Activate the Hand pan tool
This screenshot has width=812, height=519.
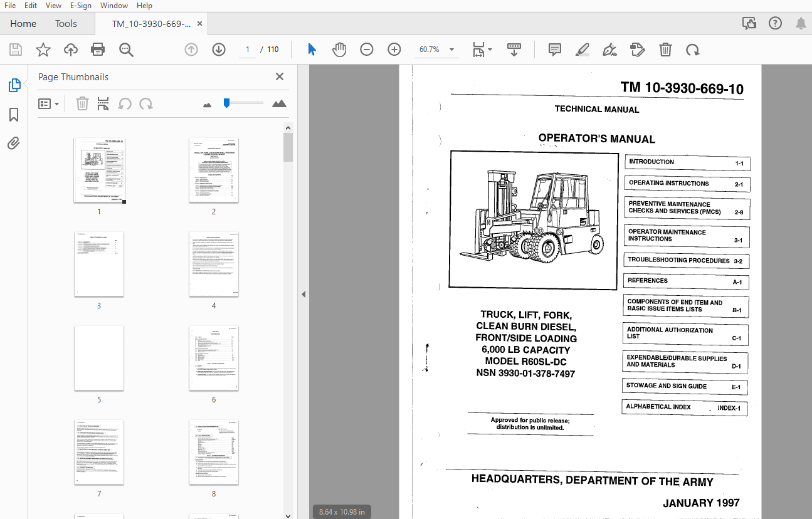(x=339, y=50)
